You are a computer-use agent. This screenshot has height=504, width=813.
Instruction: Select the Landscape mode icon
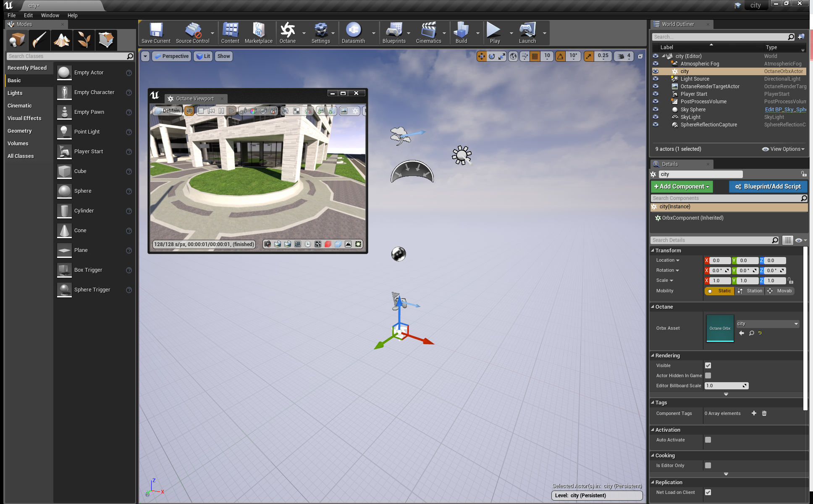pos(61,40)
